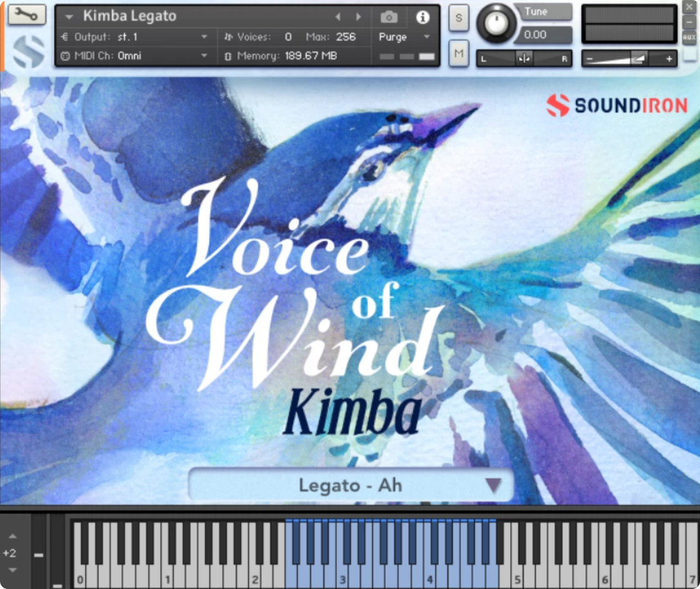Screen dimensions: 700x589
Task: Click the Soundiron S logo in header
Action: [x=29, y=51]
